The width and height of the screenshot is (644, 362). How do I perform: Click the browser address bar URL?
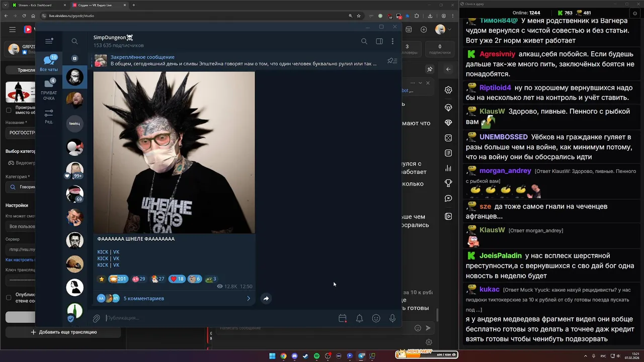[x=71, y=16]
